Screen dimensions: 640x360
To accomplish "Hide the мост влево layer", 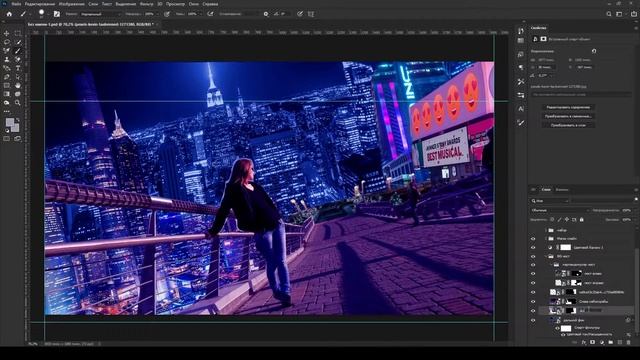I will click(x=533, y=274).
